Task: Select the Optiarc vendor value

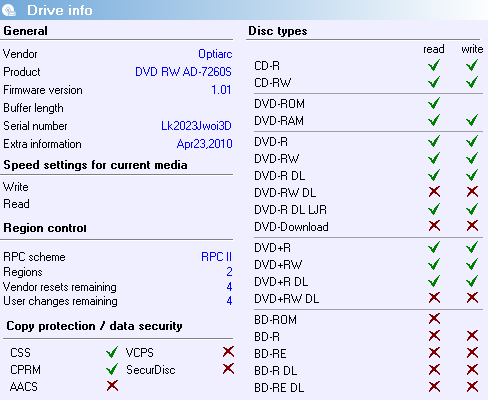Action: click(x=215, y=54)
